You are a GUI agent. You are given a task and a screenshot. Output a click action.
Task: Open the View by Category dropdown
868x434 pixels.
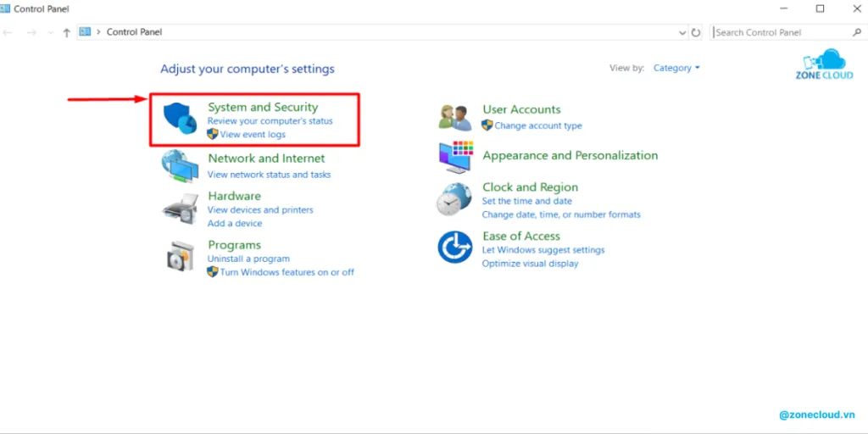(x=676, y=68)
